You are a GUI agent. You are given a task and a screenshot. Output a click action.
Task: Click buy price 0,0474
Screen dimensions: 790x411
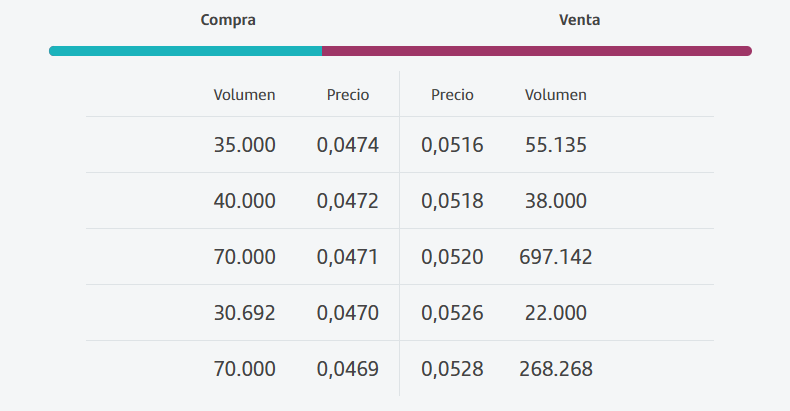(348, 145)
